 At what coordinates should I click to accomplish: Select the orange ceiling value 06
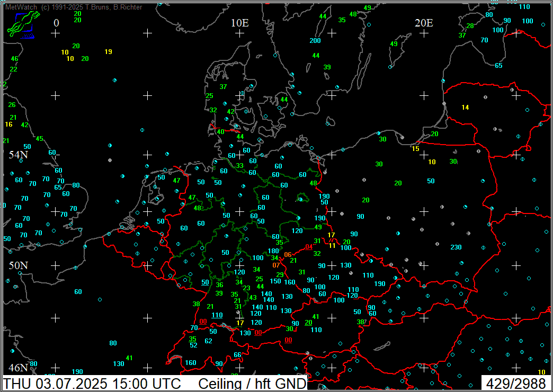(x=288, y=255)
